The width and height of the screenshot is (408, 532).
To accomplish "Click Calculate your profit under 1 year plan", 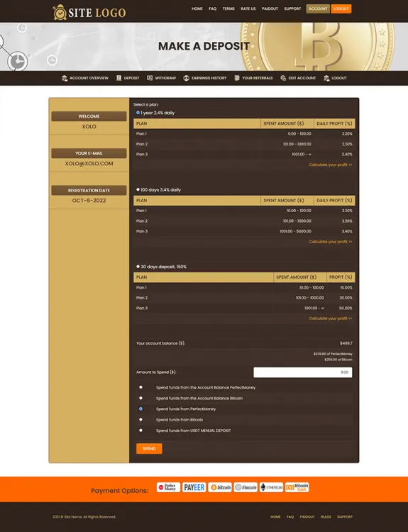I will [331, 165].
